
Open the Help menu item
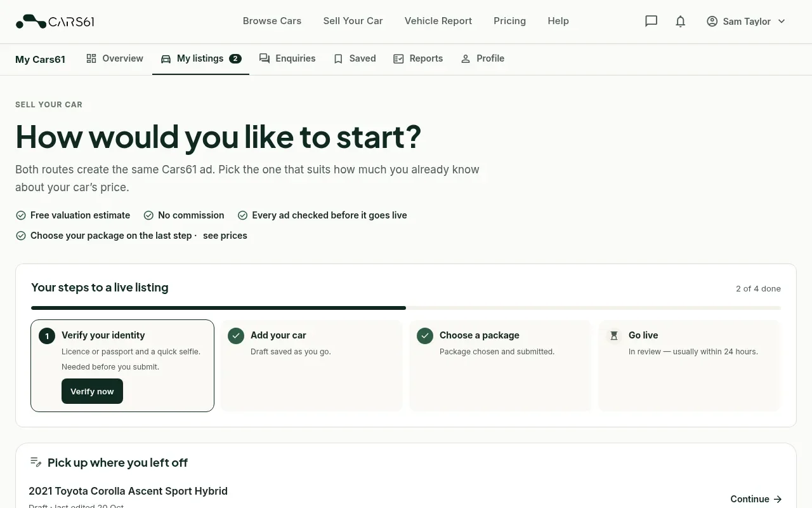(x=558, y=21)
